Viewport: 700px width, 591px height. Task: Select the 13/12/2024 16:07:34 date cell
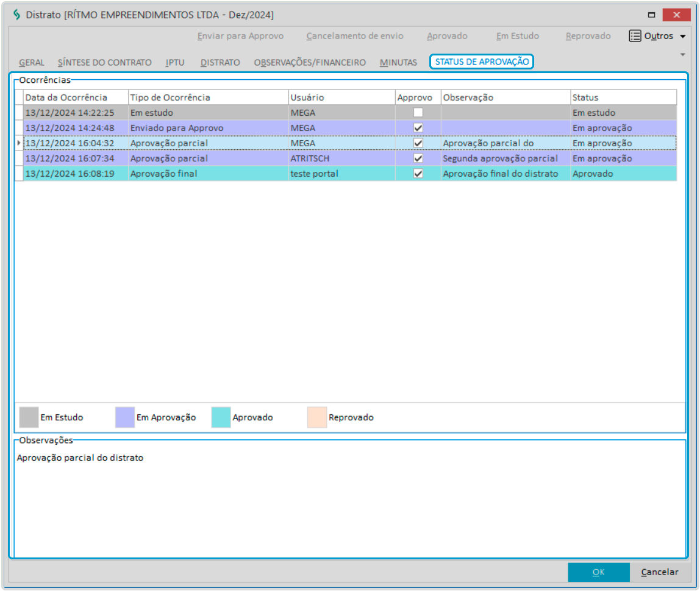click(x=76, y=158)
